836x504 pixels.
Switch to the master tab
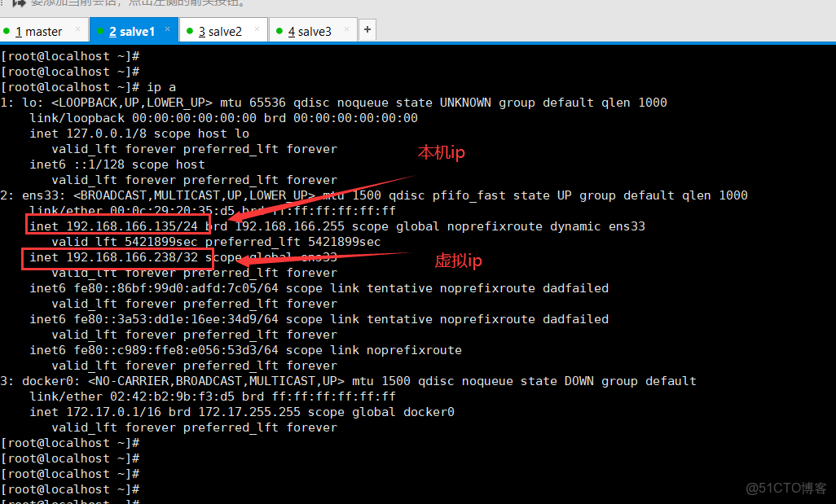[x=41, y=30]
